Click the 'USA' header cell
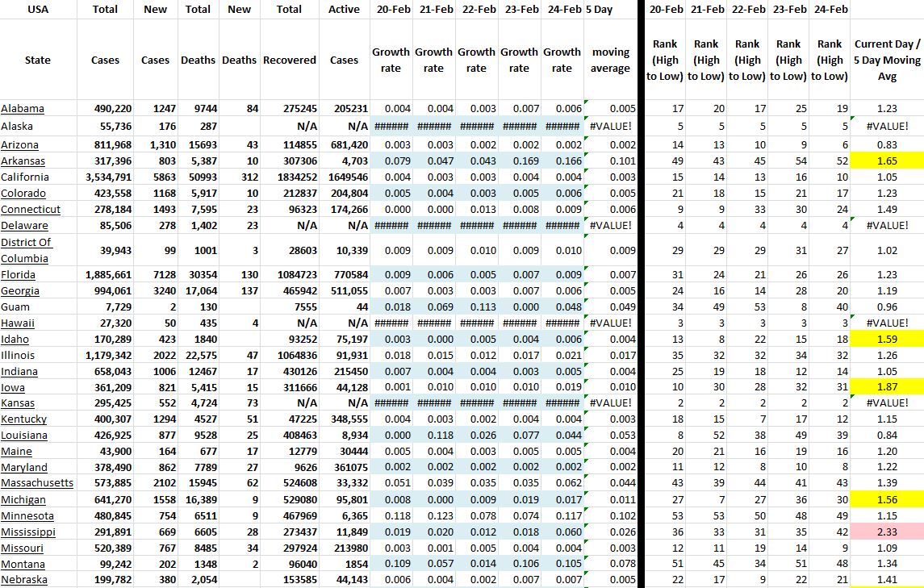This screenshot has height=588, width=924. (x=38, y=10)
